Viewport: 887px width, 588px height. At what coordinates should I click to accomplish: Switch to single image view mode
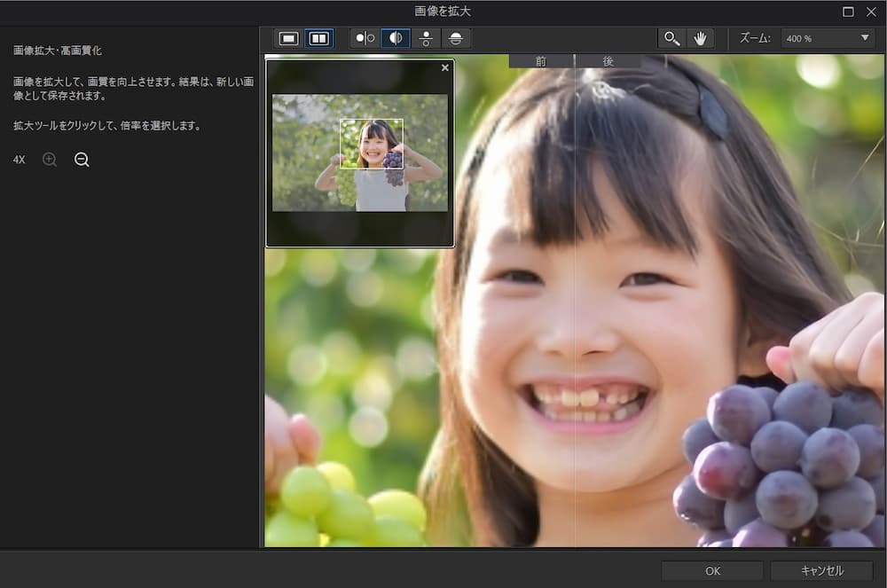288,38
